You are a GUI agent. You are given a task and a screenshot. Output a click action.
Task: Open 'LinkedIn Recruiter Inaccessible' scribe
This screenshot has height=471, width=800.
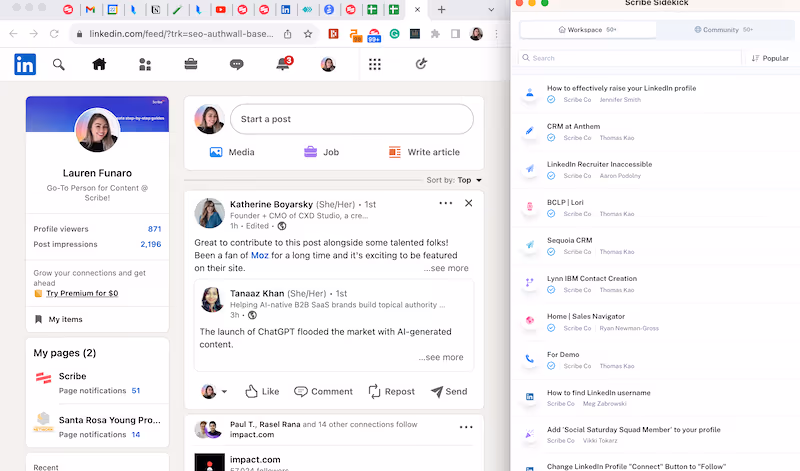click(599, 164)
